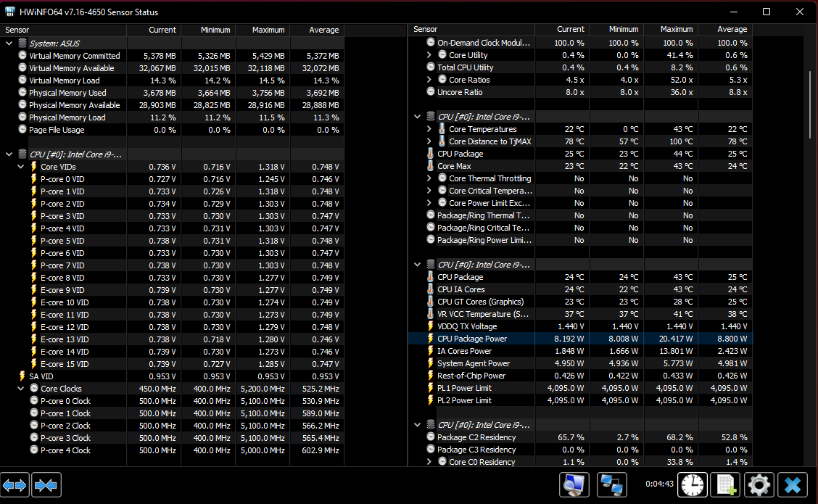The width and height of the screenshot is (818, 504).
Task: Expand Core Distance to TjMAX
Action: pyautogui.click(x=429, y=141)
